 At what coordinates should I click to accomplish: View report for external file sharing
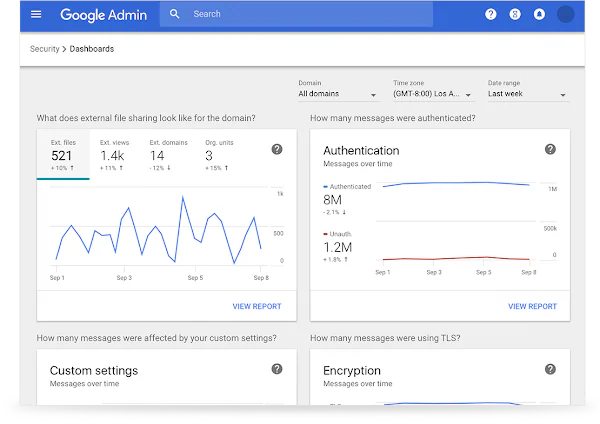257,306
